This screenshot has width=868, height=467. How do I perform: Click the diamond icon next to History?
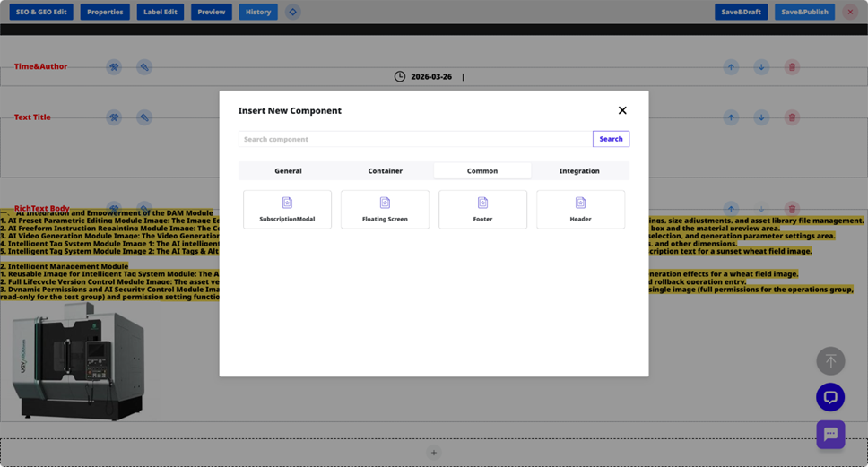[293, 12]
